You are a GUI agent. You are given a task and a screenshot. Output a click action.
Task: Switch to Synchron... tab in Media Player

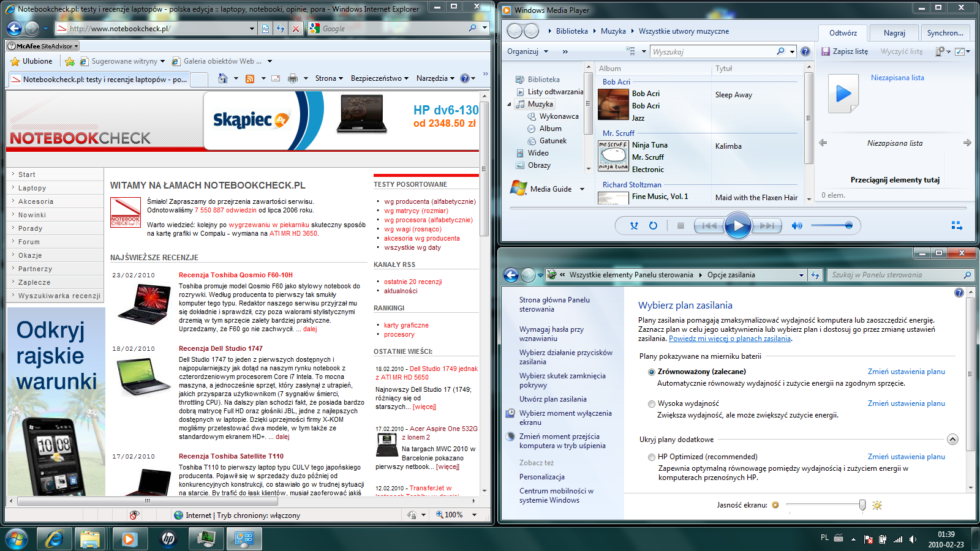pos(945,33)
